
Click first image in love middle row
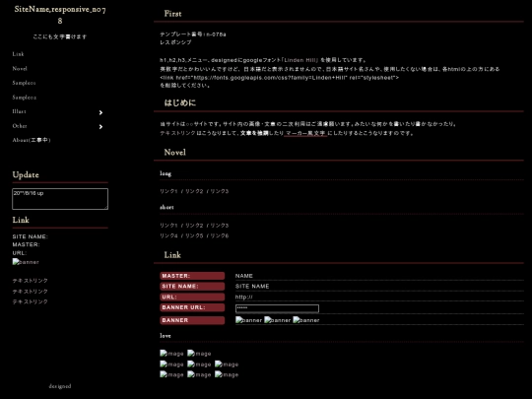171,365
